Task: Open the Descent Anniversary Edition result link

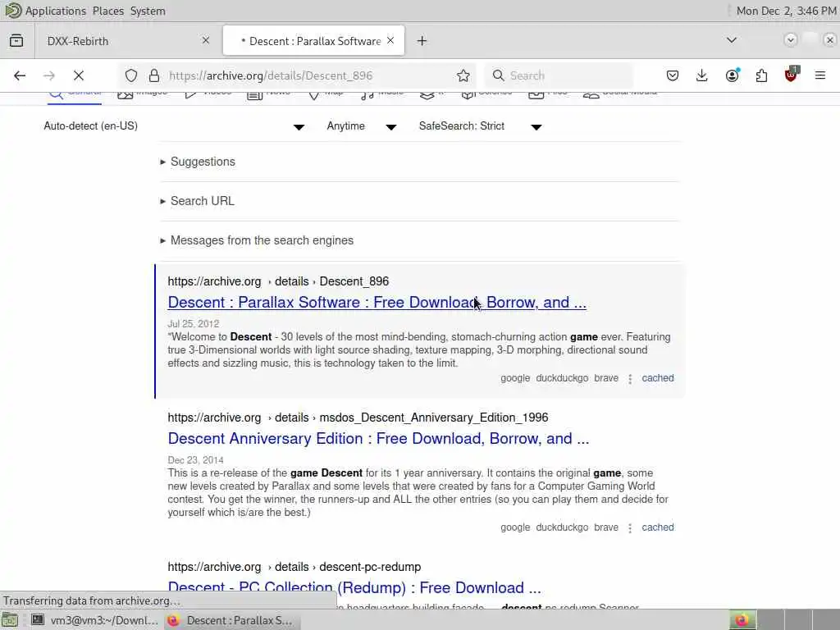Action: click(x=378, y=439)
